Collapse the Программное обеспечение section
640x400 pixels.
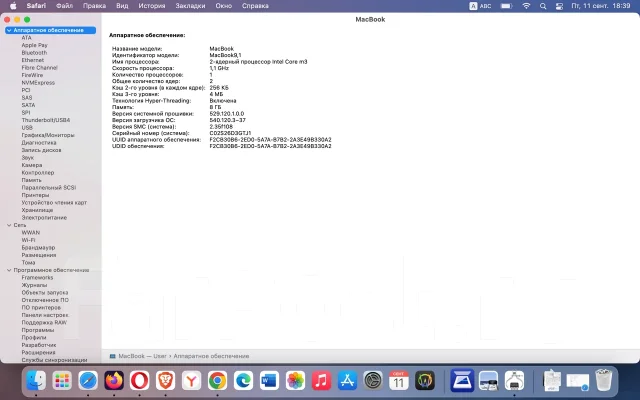(9, 270)
